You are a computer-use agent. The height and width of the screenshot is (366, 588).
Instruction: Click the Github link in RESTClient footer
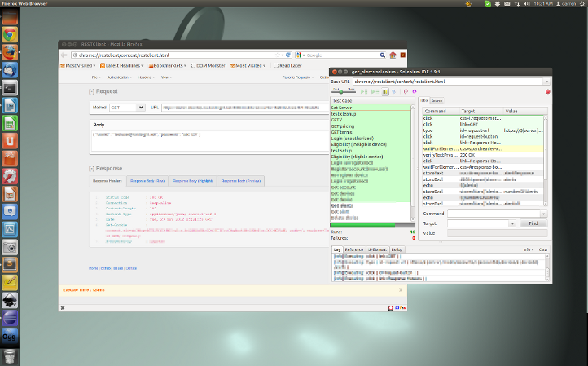click(106, 268)
